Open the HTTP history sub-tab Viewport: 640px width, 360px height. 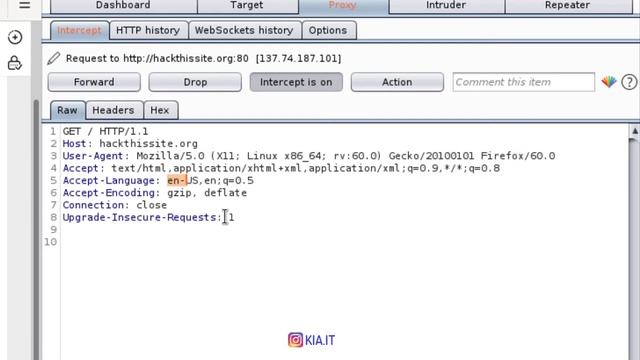tap(148, 30)
